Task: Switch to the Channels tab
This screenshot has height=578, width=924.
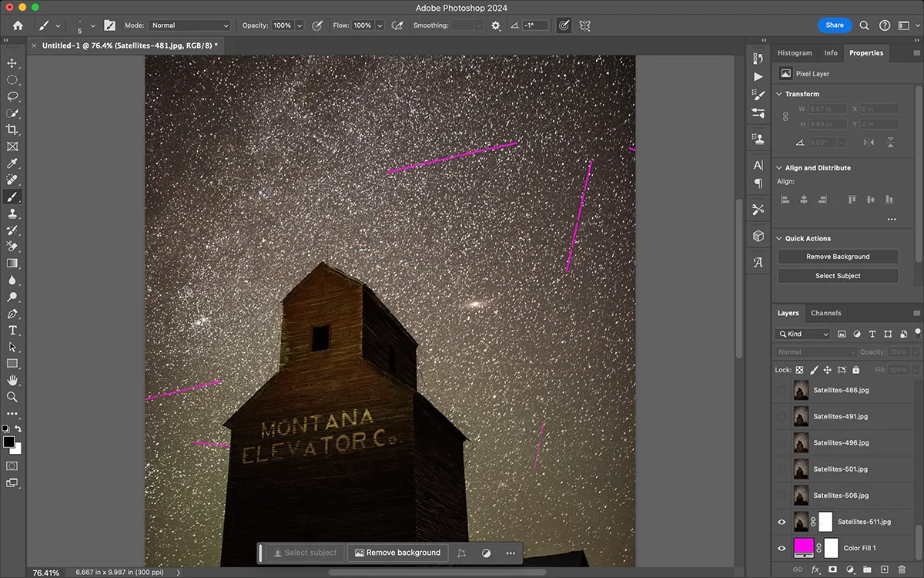Action: [825, 313]
